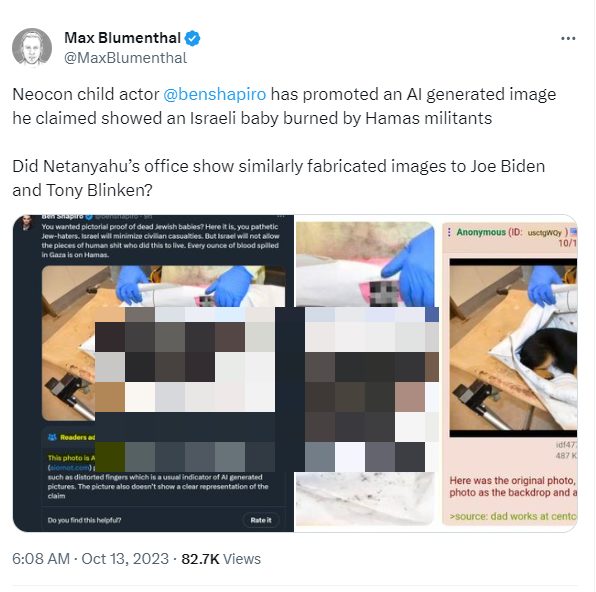The width and height of the screenshot is (596, 592).
Task: Click the blue verified badge
Action: pos(192,38)
